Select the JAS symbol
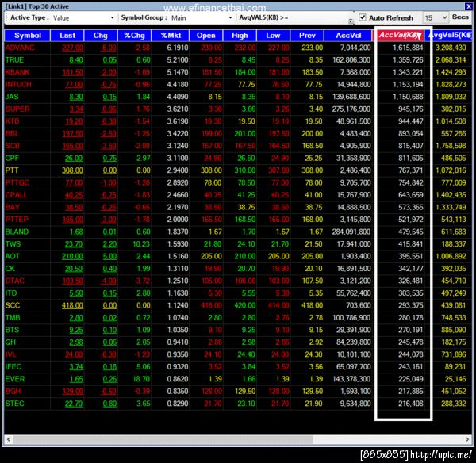This screenshot has height=463, width=476. [12, 97]
